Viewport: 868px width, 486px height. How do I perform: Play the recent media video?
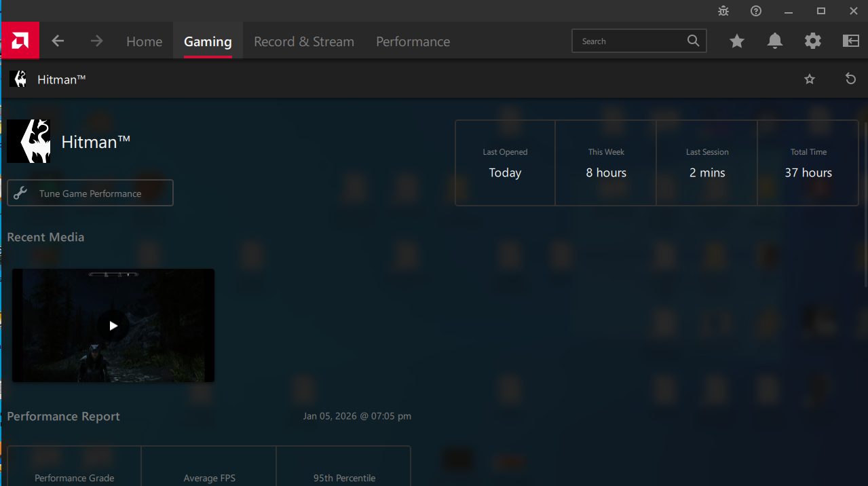coord(113,325)
